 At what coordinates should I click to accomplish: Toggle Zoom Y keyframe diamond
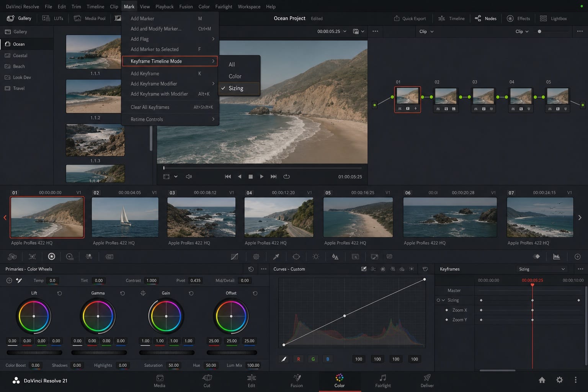pyautogui.click(x=446, y=320)
